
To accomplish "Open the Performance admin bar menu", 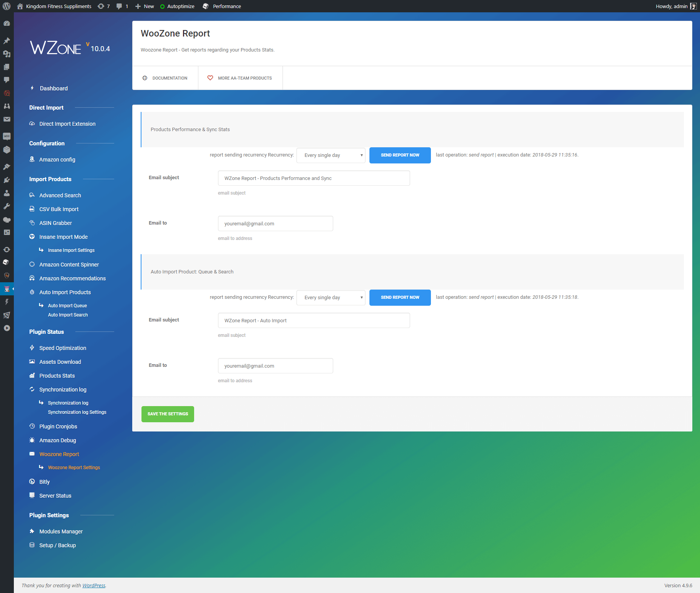I will click(222, 6).
